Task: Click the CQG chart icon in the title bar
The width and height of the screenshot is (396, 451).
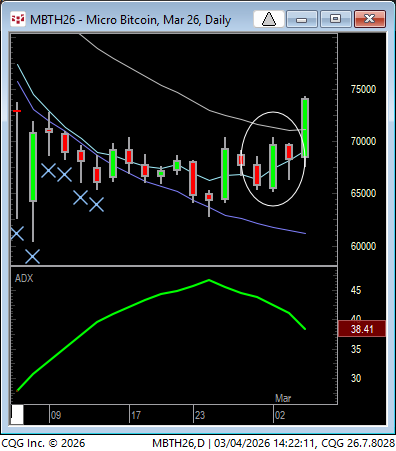Action: pos(18,19)
